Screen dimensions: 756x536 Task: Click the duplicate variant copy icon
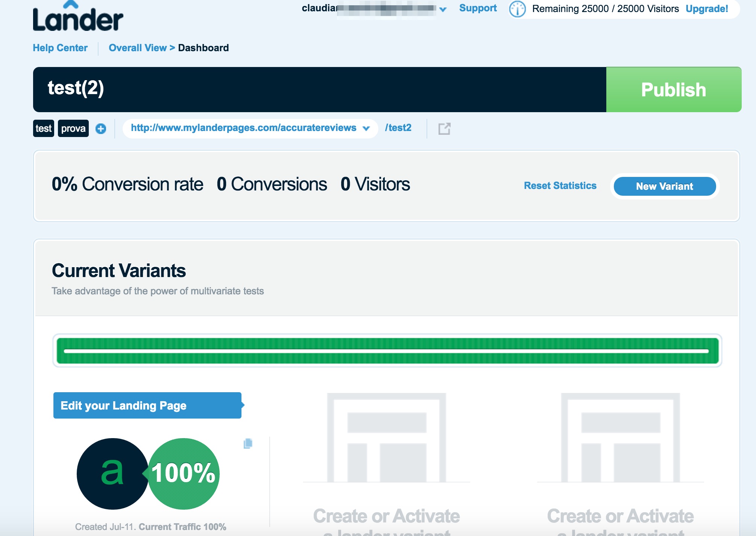(248, 443)
